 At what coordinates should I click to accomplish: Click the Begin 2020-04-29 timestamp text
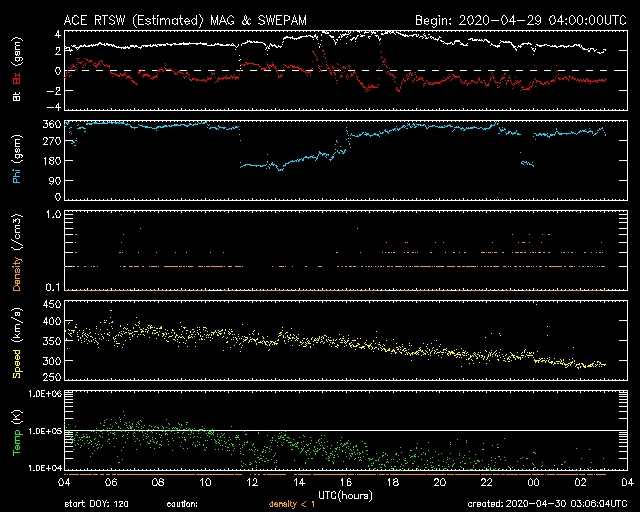[x=520, y=18]
